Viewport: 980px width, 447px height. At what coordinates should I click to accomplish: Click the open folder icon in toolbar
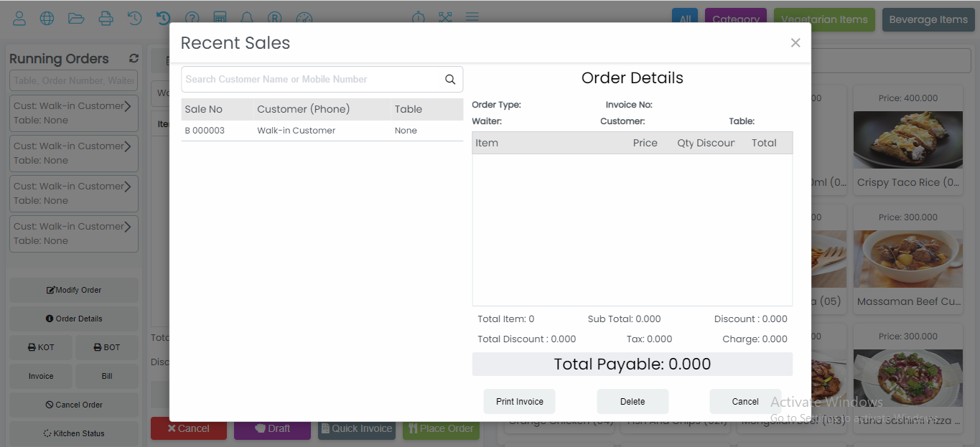pyautogui.click(x=76, y=19)
